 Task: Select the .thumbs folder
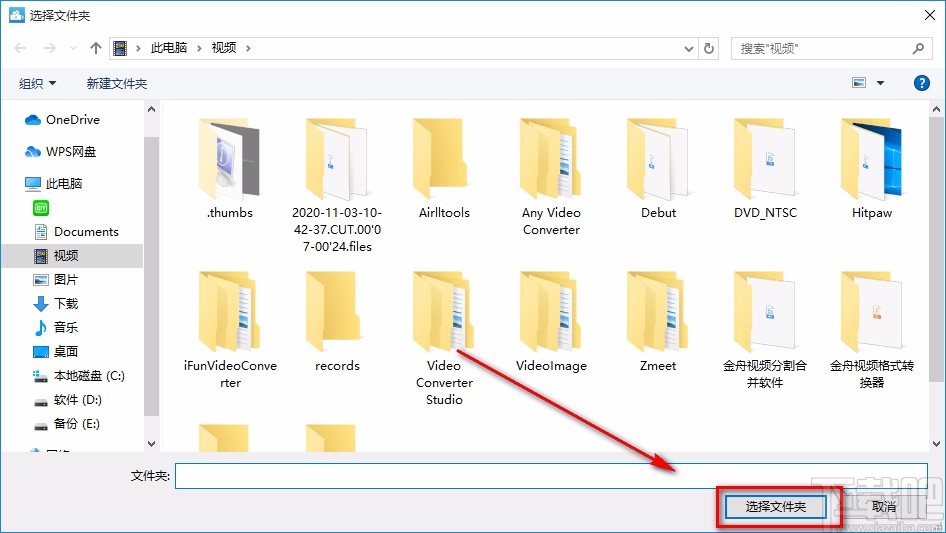(230, 168)
